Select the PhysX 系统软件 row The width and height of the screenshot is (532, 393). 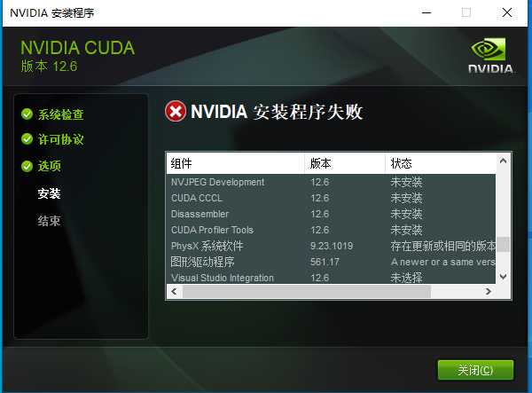click(x=331, y=246)
